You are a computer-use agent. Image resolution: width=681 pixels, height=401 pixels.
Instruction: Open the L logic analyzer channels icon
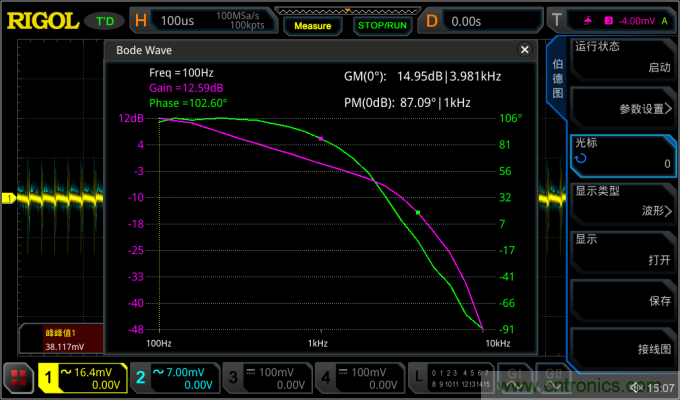point(421,379)
